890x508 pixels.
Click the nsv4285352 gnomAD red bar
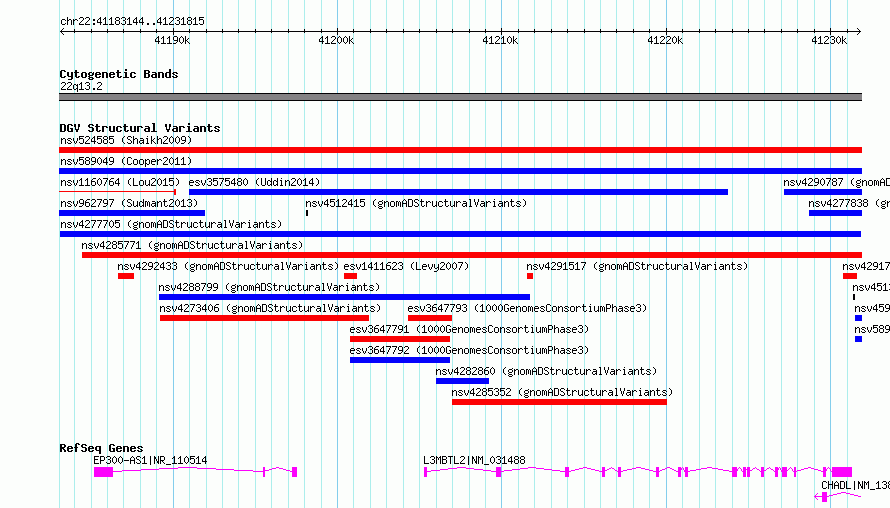[x=560, y=402]
